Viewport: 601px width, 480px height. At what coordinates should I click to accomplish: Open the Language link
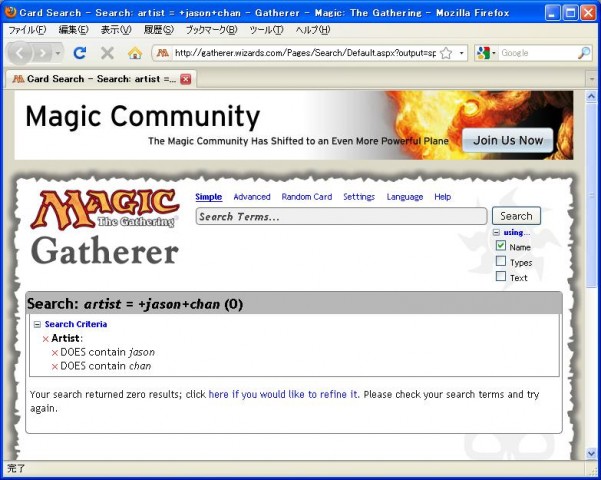pos(405,197)
